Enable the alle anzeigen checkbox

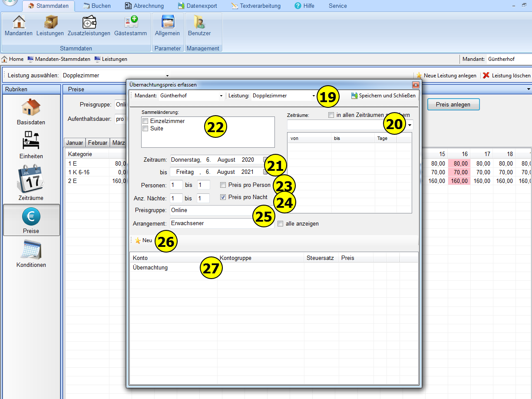[x=281, y=224]
